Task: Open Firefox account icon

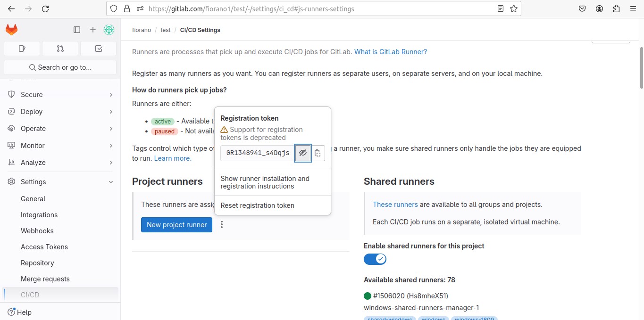Action: (599, 8)
